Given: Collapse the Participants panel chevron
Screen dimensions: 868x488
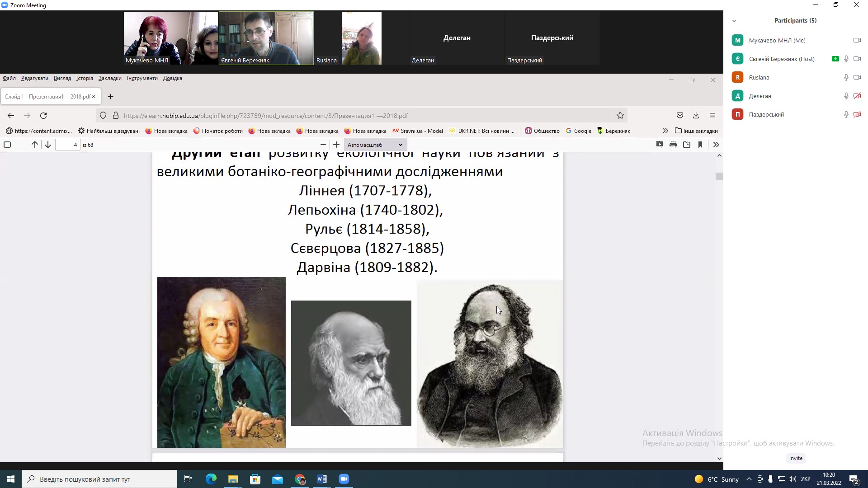Looking at the screenshot, I should pyautogui.click(x=734, y=21).
